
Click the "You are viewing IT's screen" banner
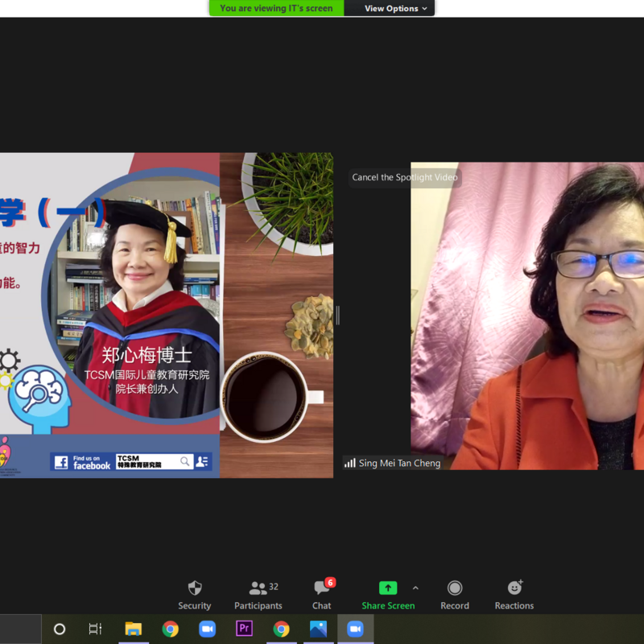click(x=276, y=8)
